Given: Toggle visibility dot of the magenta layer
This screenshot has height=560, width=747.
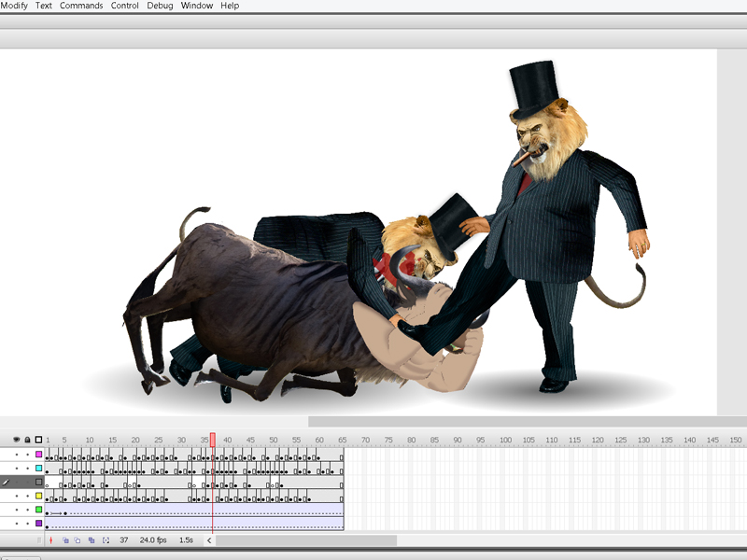Looking at the screenshot, I should pyautogui.click(x=17, y=455).
